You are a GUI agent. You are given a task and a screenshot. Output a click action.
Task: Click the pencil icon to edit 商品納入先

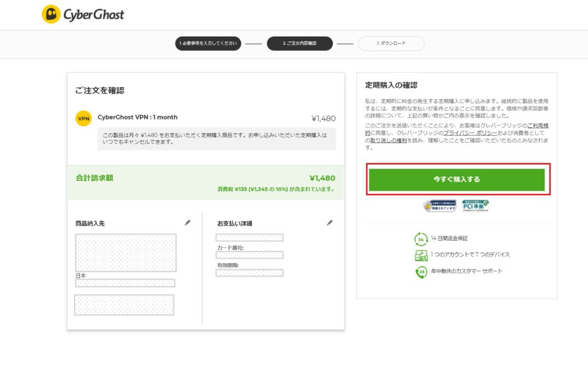click(187, 223)
